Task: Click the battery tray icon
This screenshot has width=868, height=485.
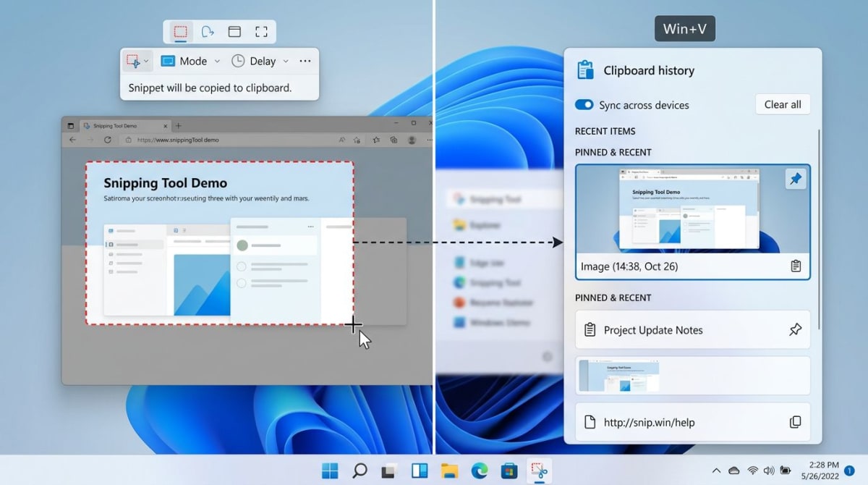Action: [x=785, y=471]
